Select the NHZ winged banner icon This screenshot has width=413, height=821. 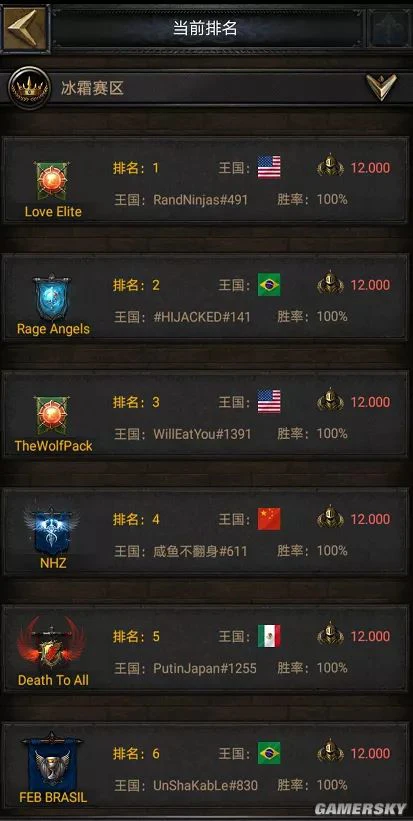(52, 531)
